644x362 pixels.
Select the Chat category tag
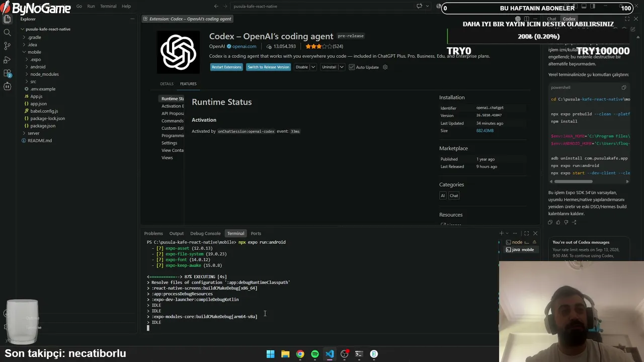454,196
